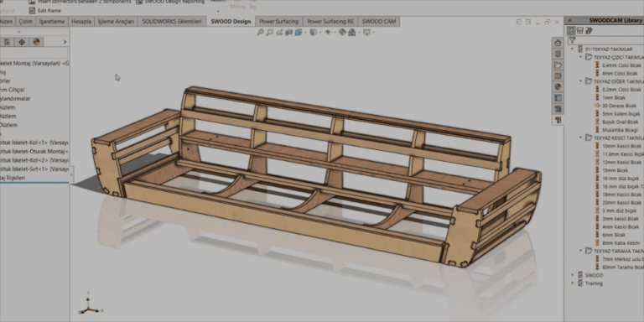Click the Zoom to Area icon
This screenshot has width=644, height=322.
tap(270, 32)
